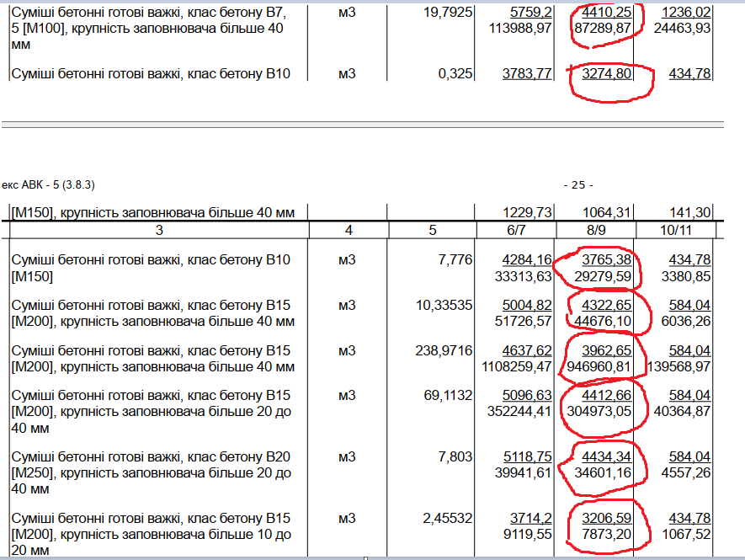Select column header "8/9"
The height and width of the screenshot is (560, 745).
point(595,230)
